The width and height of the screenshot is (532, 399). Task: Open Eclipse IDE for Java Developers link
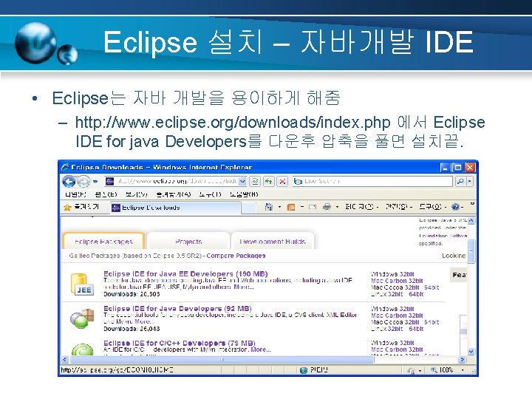(177, 308)
